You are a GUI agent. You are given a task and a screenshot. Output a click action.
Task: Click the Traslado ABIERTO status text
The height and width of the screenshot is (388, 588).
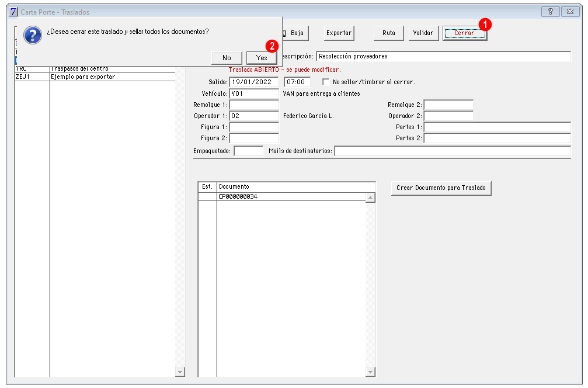click(284, 70)
